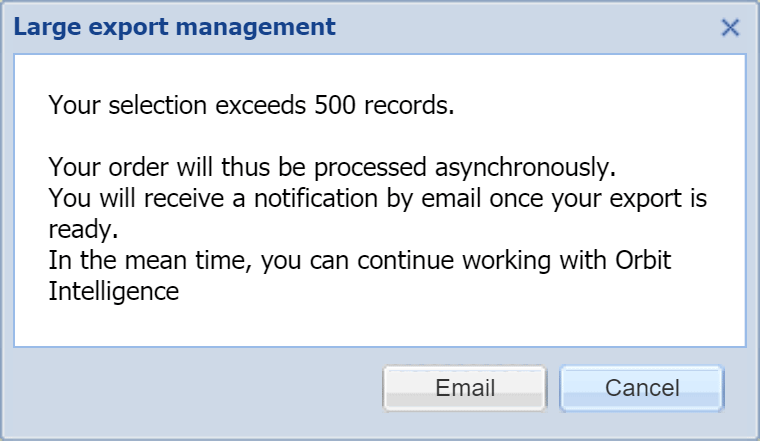Click 'In the mean time' text

pos(130,261)
